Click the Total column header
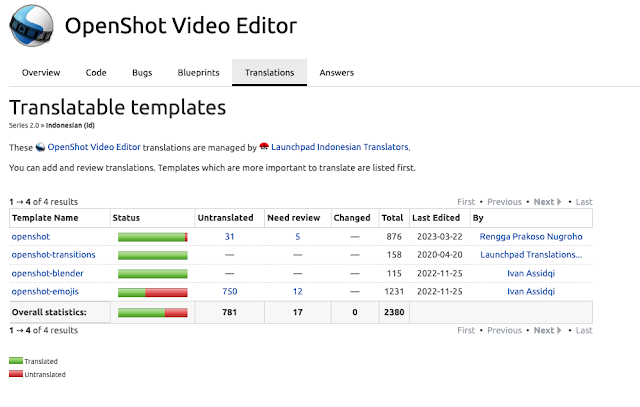Screen dimensions: 640x407 point(392,218)
